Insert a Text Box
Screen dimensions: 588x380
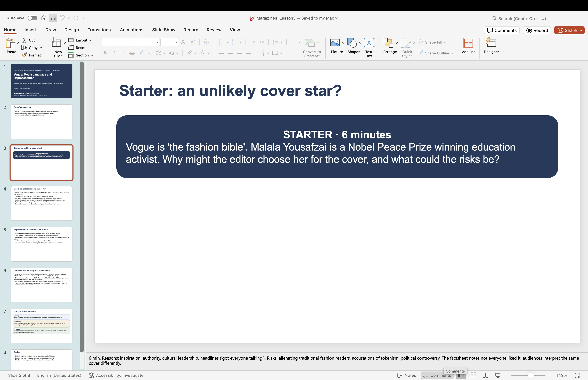pyautogui.click(x=369, y=48)
